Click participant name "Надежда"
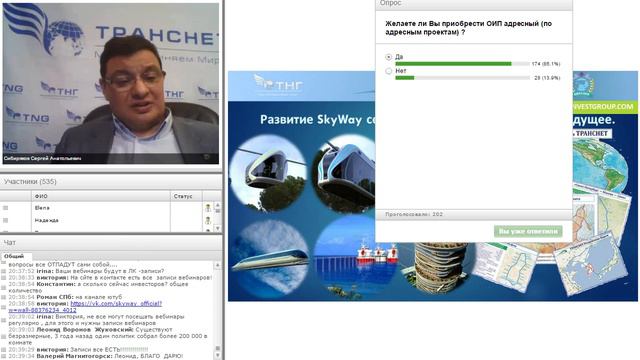 [47, 220]
